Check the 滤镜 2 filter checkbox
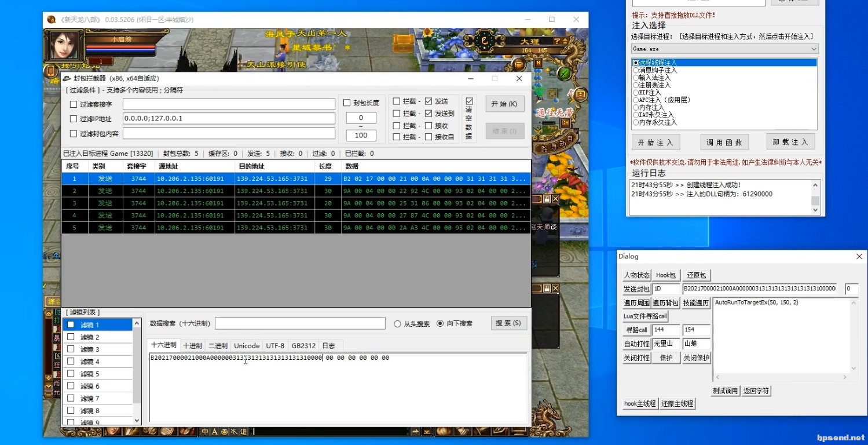This screenshot has height=445, width=868. pos(71,337)
